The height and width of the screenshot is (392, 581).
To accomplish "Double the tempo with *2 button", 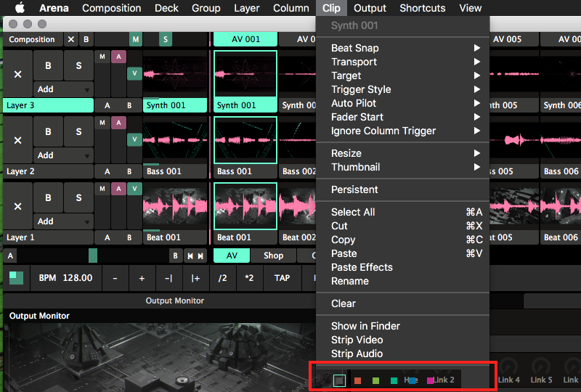I will (250, 278).
